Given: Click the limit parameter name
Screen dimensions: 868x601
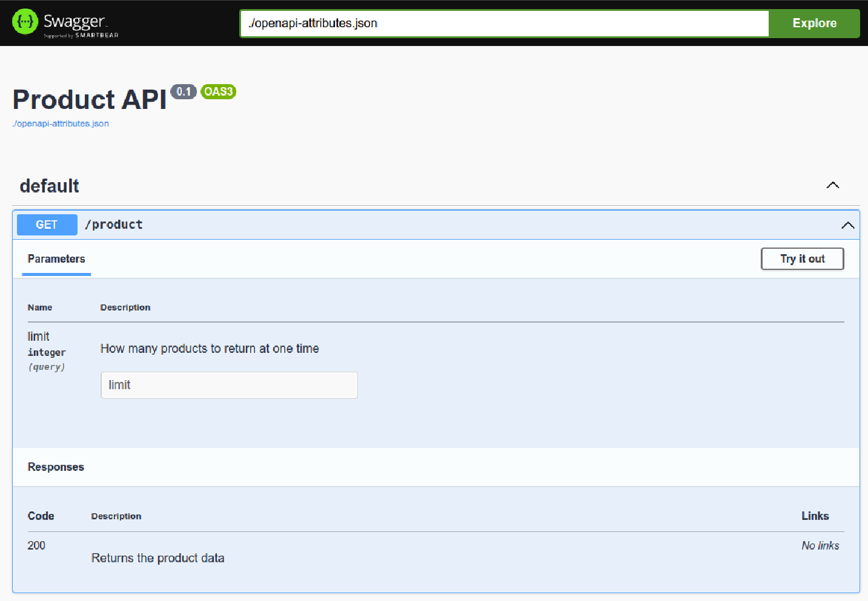Looking at the screenshot, I should coord(38,337).
